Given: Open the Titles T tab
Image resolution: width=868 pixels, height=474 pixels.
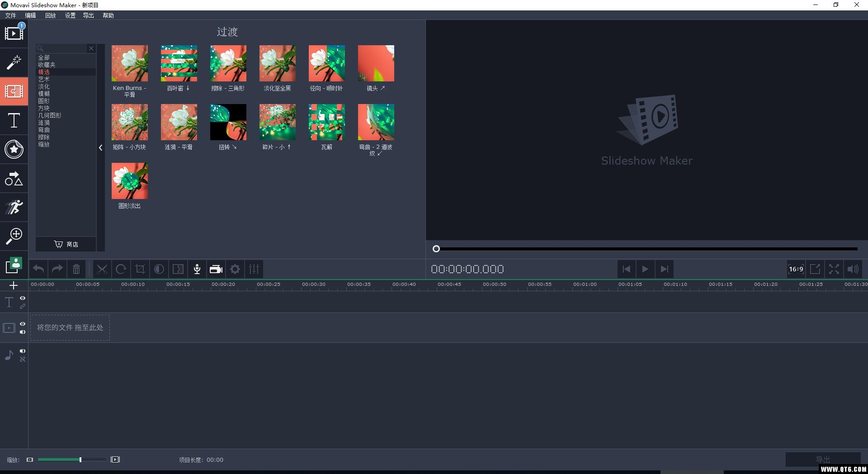Looking at the screenshot, I should 14,120.
